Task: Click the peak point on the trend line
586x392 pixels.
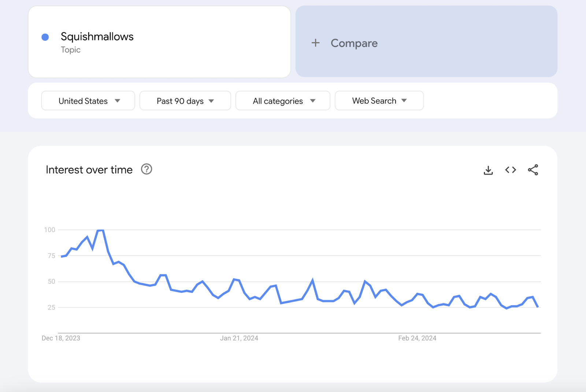Action: [x=101, y=230]
